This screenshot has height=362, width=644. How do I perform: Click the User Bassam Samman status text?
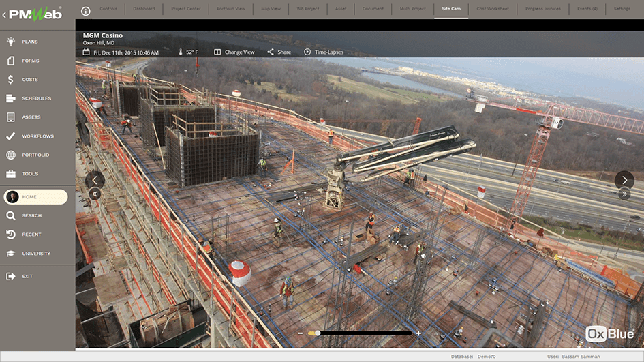[x=573, y=357]
